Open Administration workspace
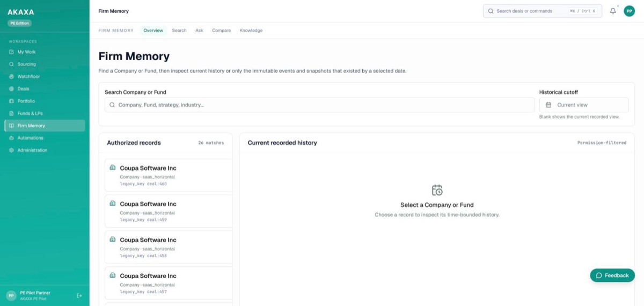The image size is (644, 306). pos(45,150)
